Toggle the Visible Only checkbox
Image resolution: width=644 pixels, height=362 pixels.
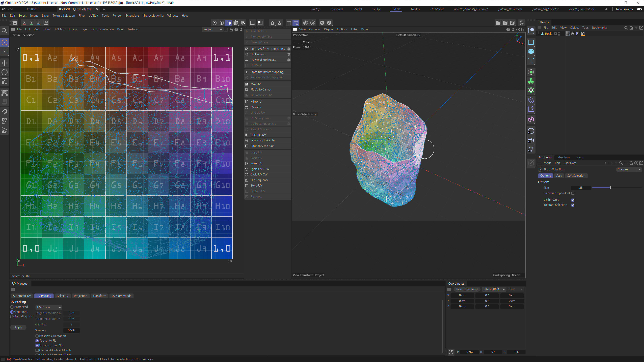click(573, 200)
